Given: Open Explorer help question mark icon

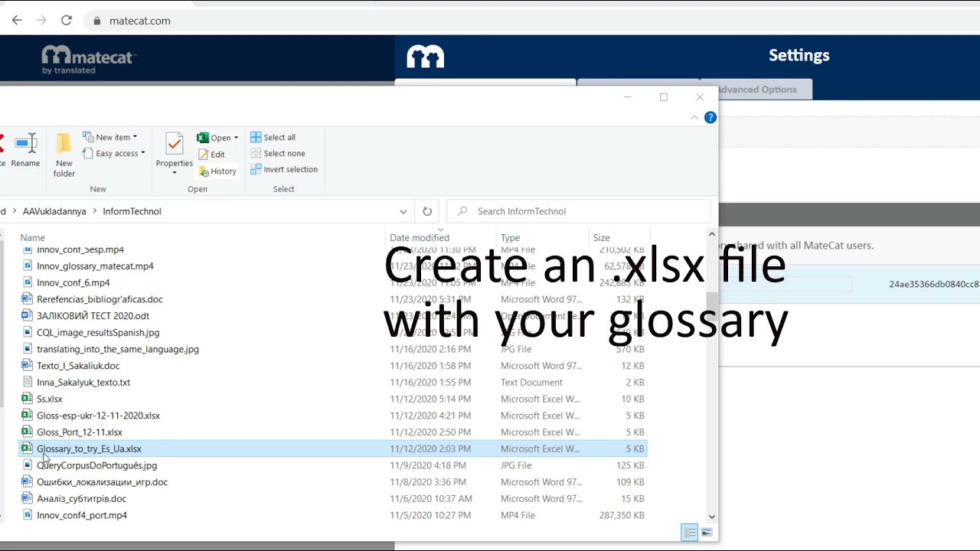Looking at the screenshot, I should click(x=710, y=118).
